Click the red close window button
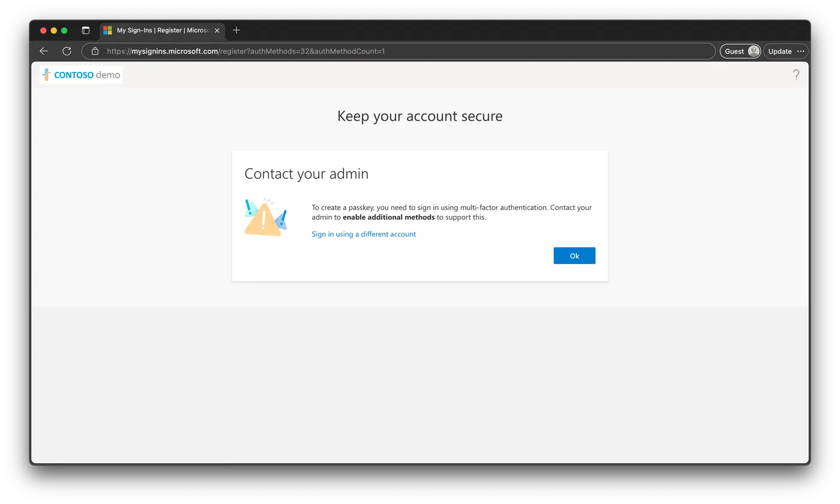840x504 pixels. coord(43,30)
